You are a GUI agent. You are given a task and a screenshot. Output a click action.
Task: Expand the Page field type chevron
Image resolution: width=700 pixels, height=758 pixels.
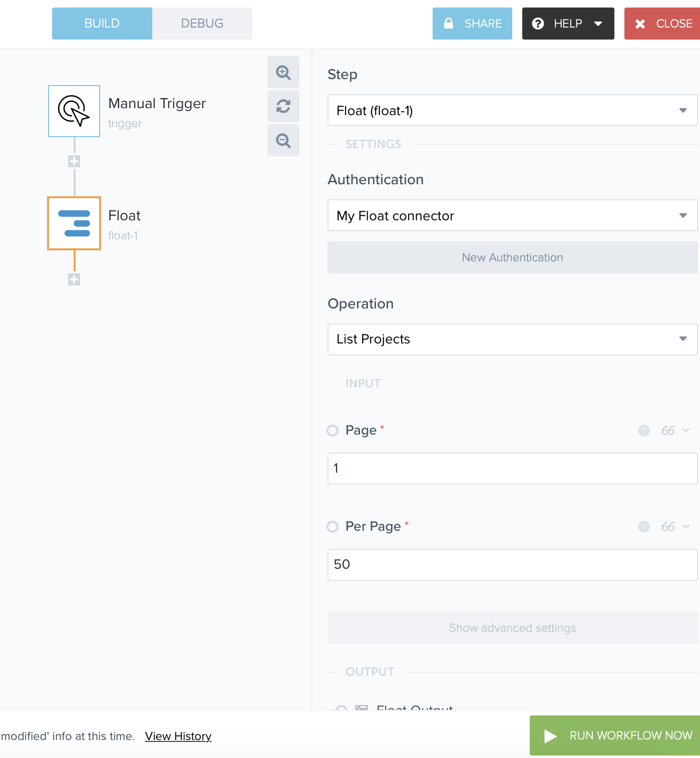pos(686,431)
